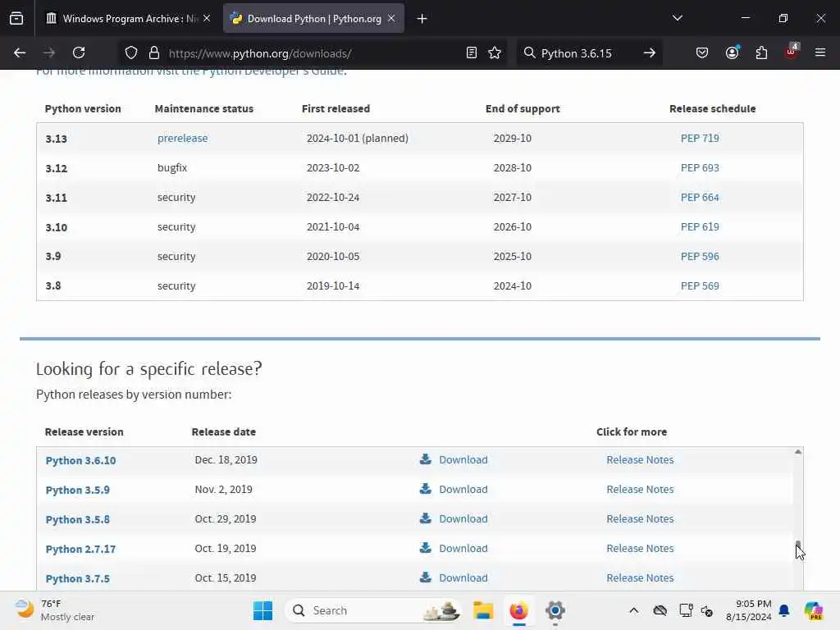This screenshot has width=840, height=630.
Task: Click download icon for Python 2.7.17
Action: click(426, 547)
